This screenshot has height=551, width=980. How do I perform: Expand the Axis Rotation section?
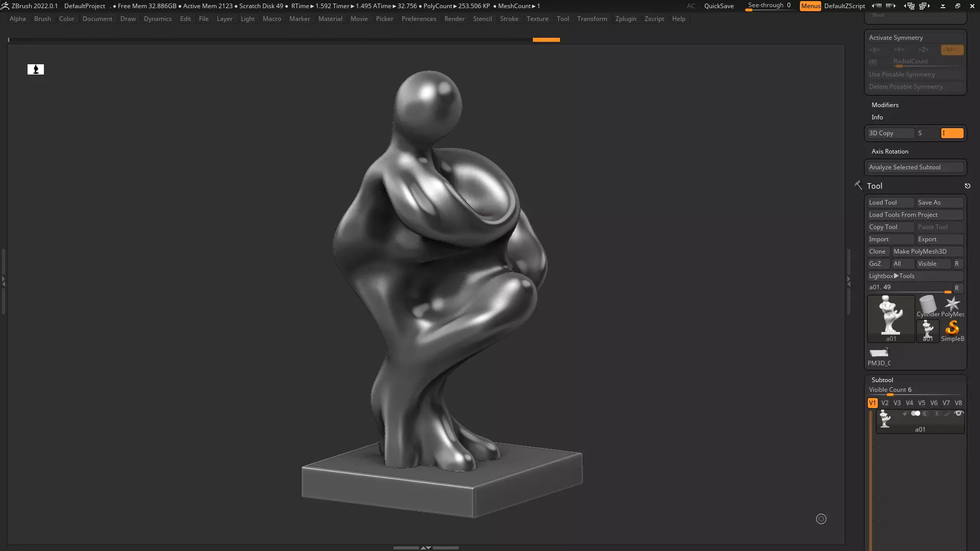[890, 152]
